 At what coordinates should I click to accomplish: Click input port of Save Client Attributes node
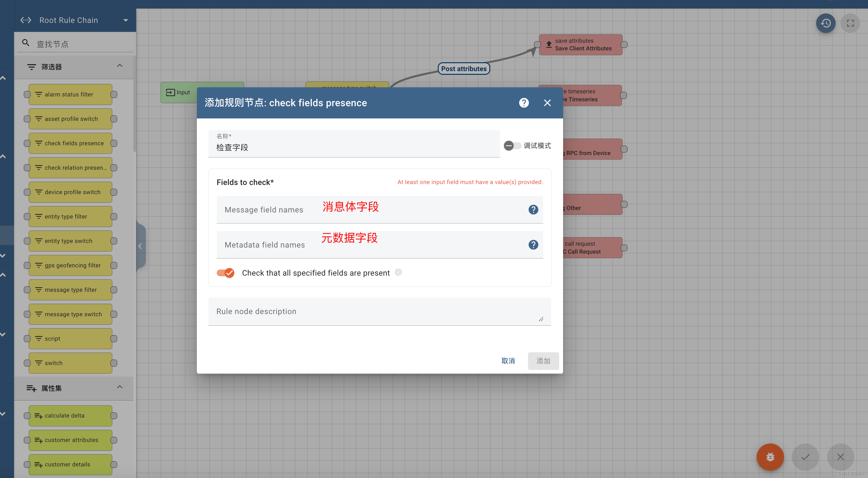click(537, 45)
